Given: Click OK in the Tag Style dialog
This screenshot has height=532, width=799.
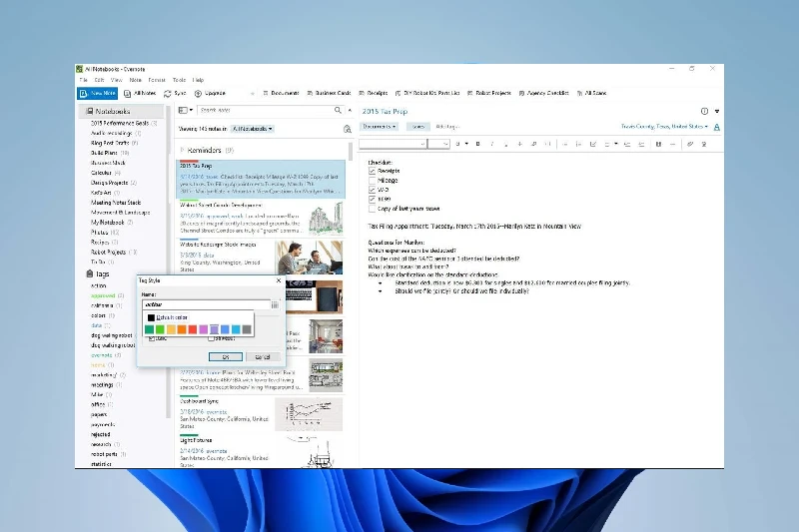Looking at the screenshot, I should coord(226,356).
